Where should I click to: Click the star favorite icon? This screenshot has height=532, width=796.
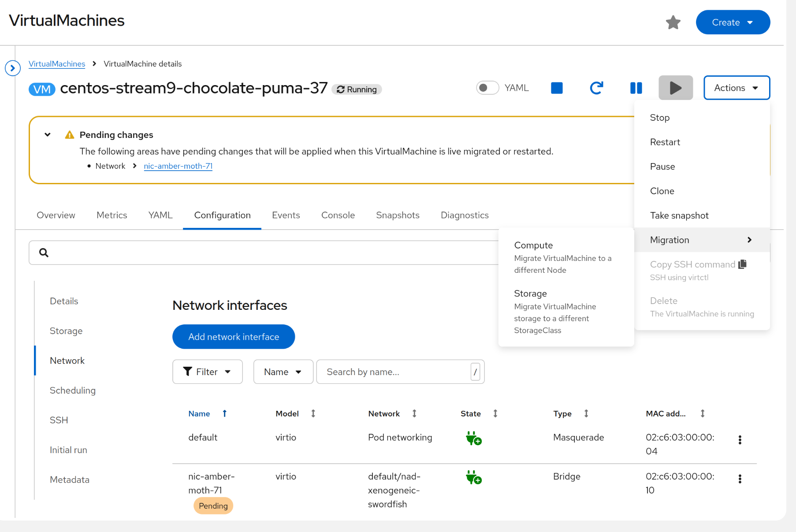[x=673, y=22]
